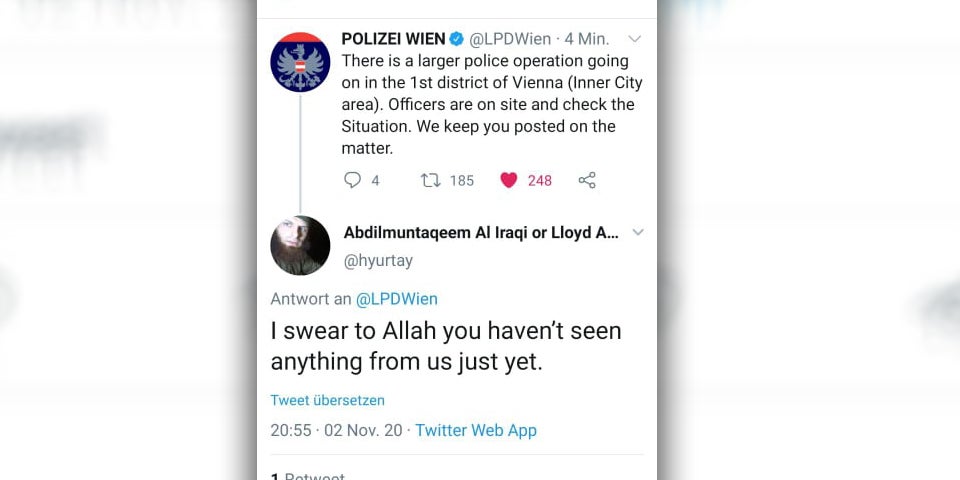Viewport: 960px width, 480px height.
Task: Click Abdilmuntaqeem Al Iraqi display name
Action: pos(481,232)
